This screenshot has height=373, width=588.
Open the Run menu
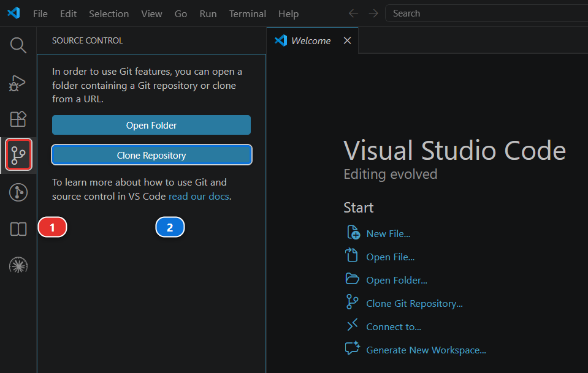pos(208,14)
